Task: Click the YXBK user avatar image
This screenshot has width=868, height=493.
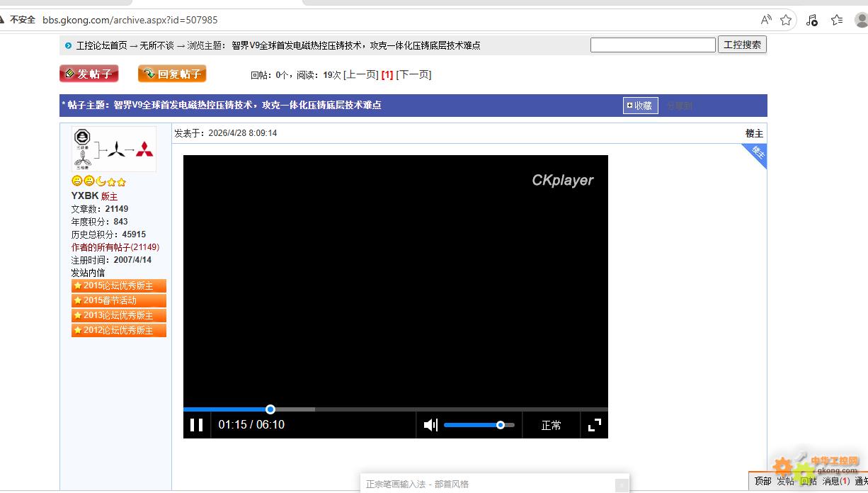Action: (x=114, y=149)
